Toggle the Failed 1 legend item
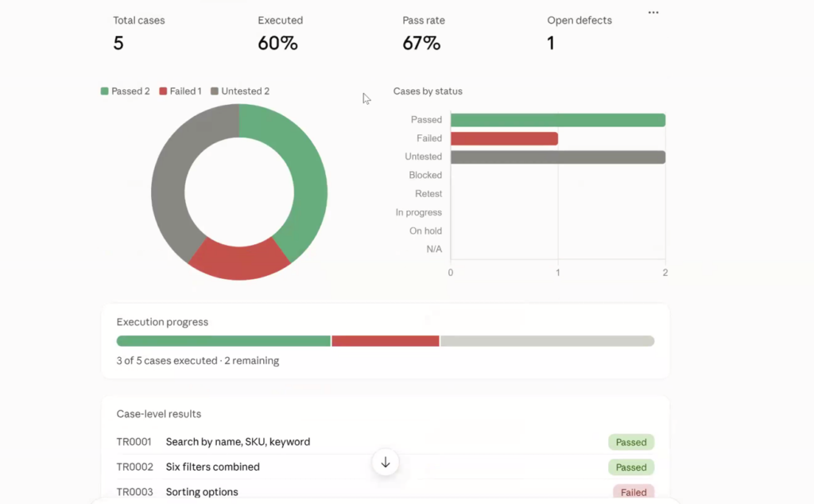The image size is (814, 504). pyautogui.click(x=180, y=91)
